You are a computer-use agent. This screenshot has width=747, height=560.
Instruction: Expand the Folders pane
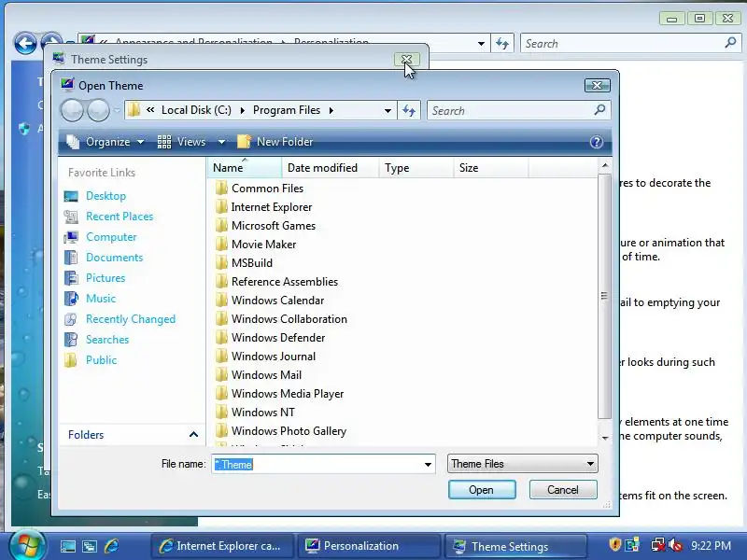pyautogui.click(x=193, y=434)
